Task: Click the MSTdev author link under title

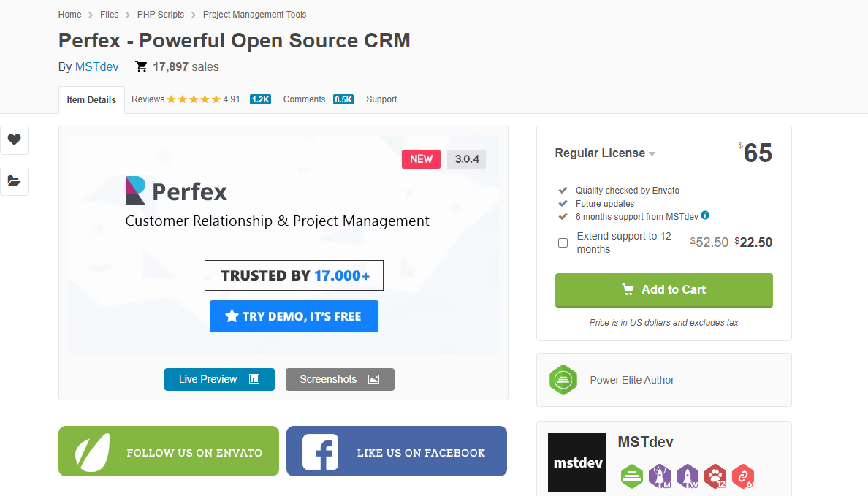Action: point(96,67)
